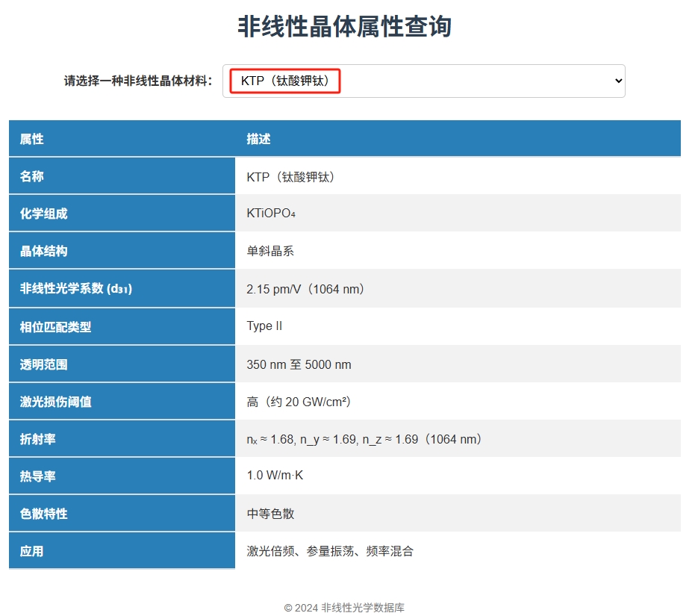Open the crystal material dropdown
The height and width of the screenshot is (616, 695).
coord(423,81)
